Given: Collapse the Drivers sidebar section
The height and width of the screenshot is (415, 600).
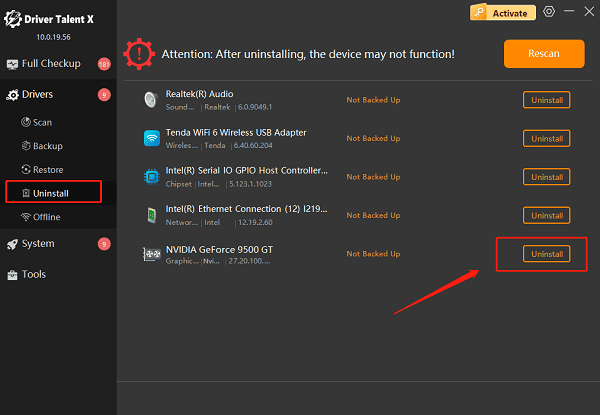Looking at the screenshot, I should coord(58,94).
